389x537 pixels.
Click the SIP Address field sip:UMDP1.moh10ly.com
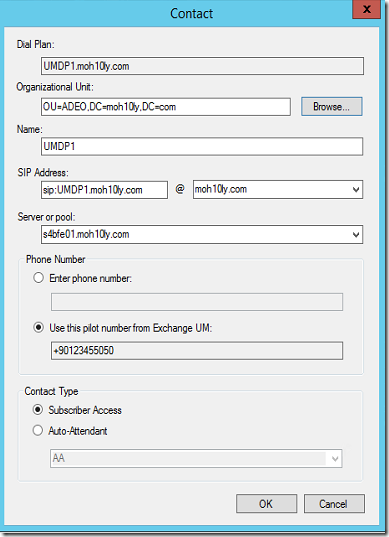(104, 190)
